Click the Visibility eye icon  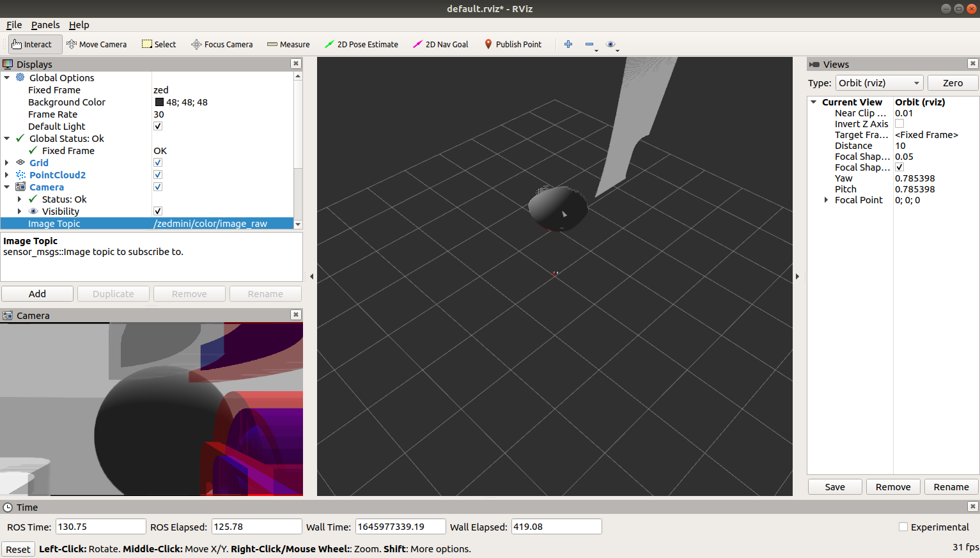click(x=33, y=211)
